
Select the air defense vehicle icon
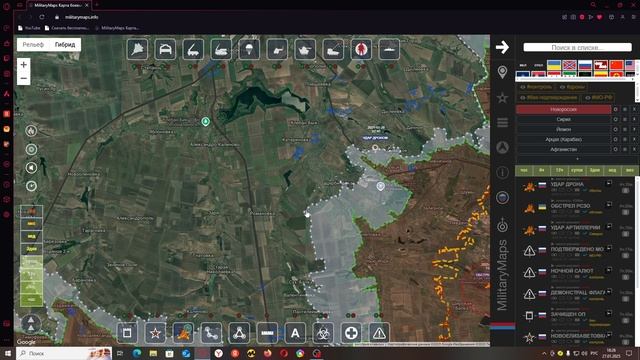[x=221, y=49]
